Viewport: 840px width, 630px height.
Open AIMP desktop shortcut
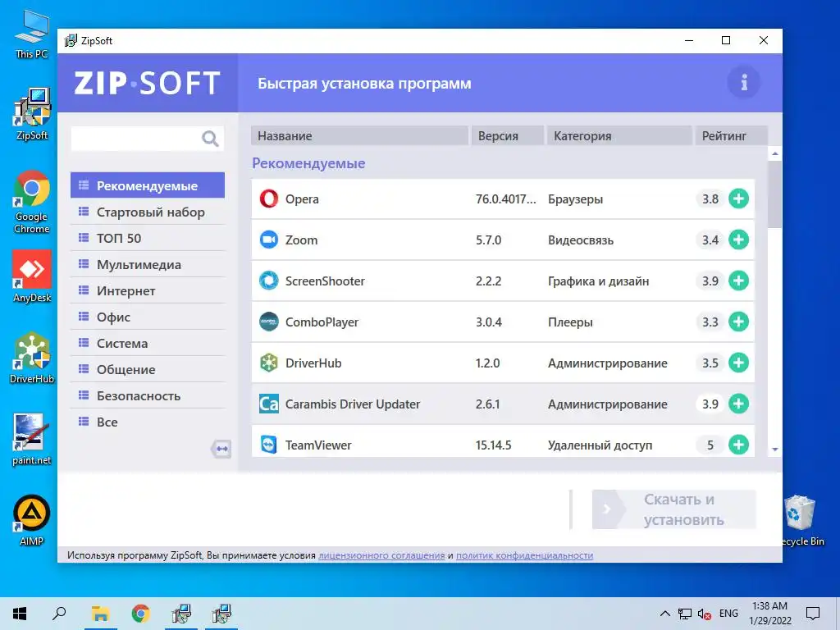(x=32, y=520)
